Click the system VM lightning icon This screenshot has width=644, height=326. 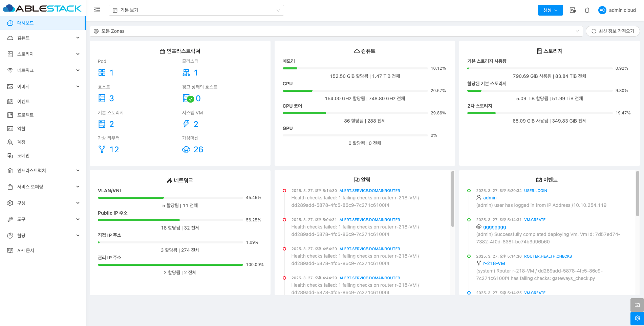[186, 124]
